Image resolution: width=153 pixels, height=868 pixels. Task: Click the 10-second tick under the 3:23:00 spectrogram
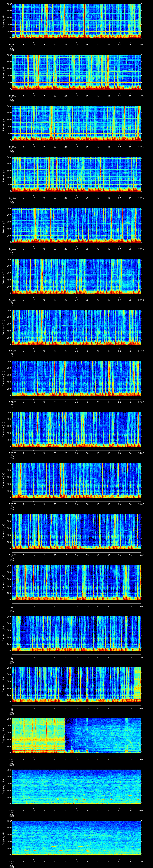(34, 504)
